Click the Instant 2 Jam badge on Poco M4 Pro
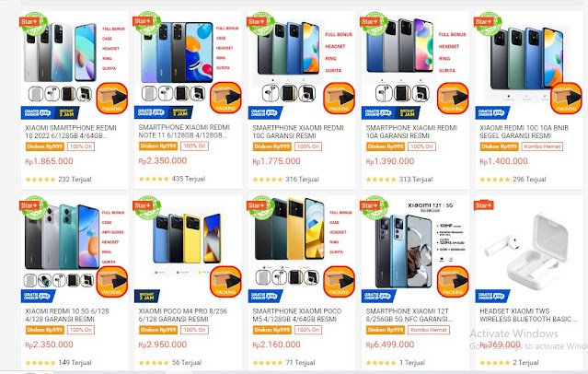This screenshot has width=588, height=374. (146, 296)
